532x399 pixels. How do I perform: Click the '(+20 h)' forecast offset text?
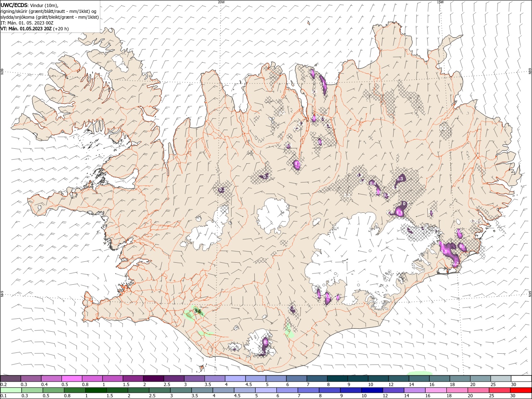coord(61,29)
